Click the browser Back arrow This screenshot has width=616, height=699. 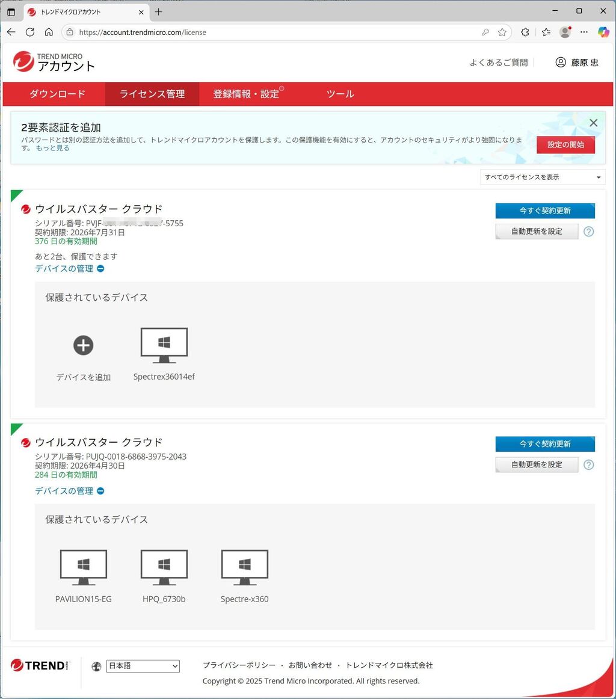point(11,32)
